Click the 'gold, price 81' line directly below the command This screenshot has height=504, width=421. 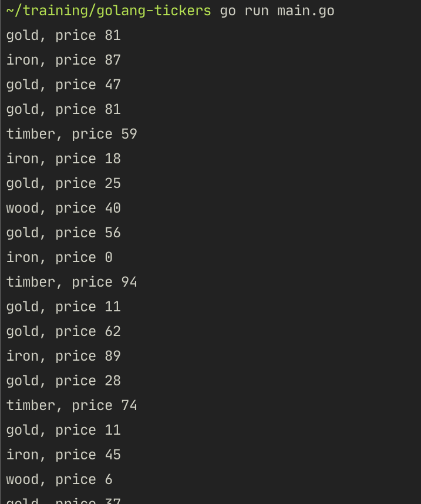63,36
